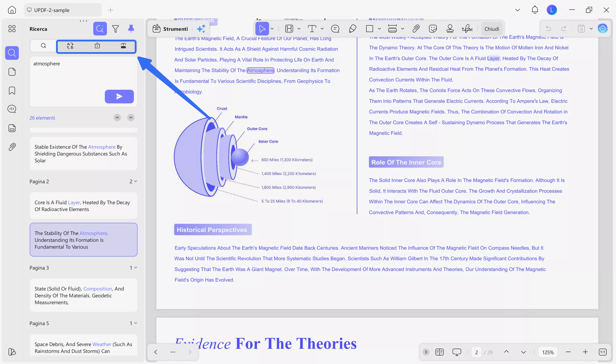Submit the search with the send button
Screen dimensions: 616x364
[x=119, y=96]
